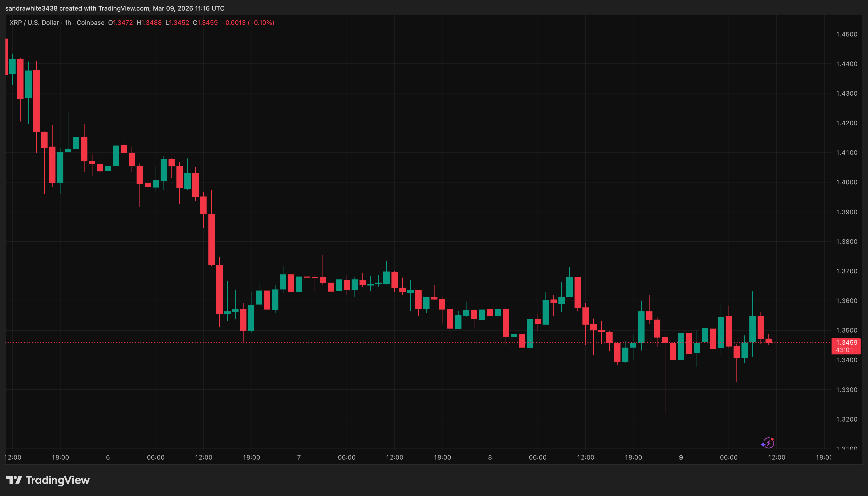Click the date 8 on the time axis
The width and height of the screenshot is (868, 496).
[x=490, y=457]
